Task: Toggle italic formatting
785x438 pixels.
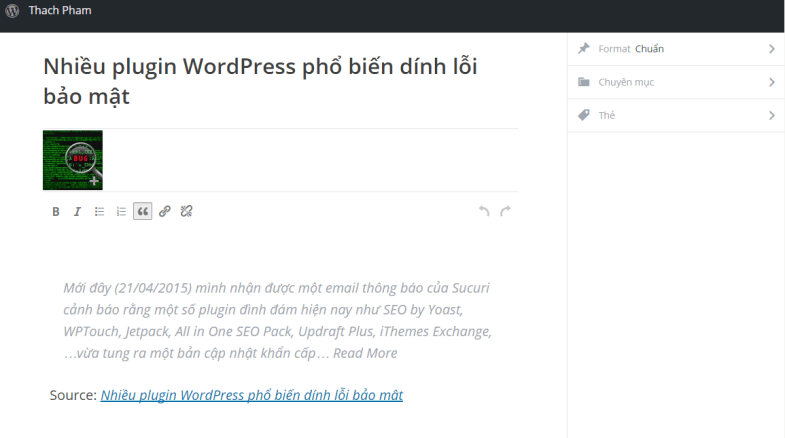Action: [77, 212]
